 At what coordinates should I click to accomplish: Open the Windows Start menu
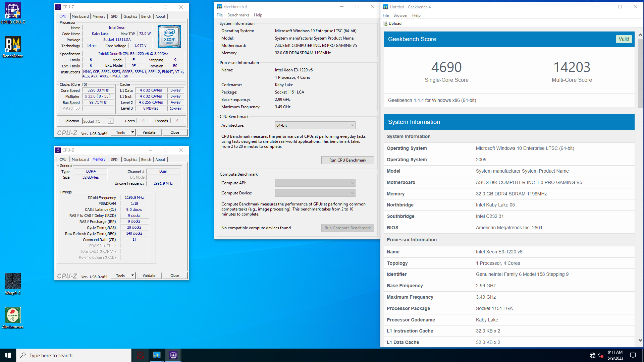[8, 355]
